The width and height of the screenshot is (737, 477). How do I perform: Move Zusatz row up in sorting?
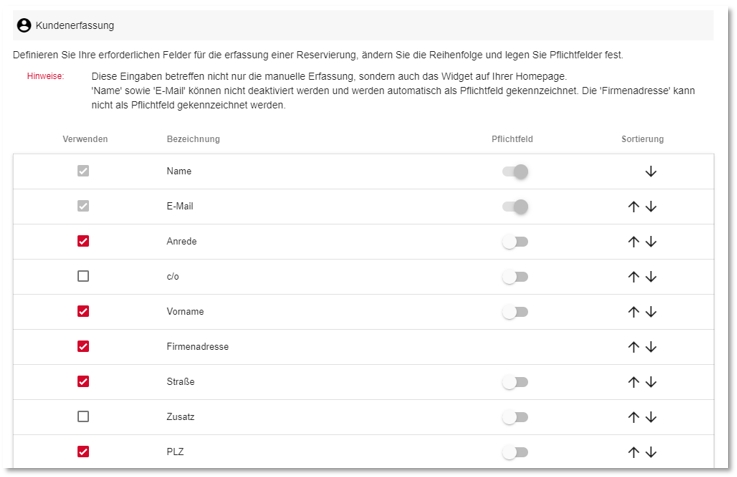[x=634, y=417]
